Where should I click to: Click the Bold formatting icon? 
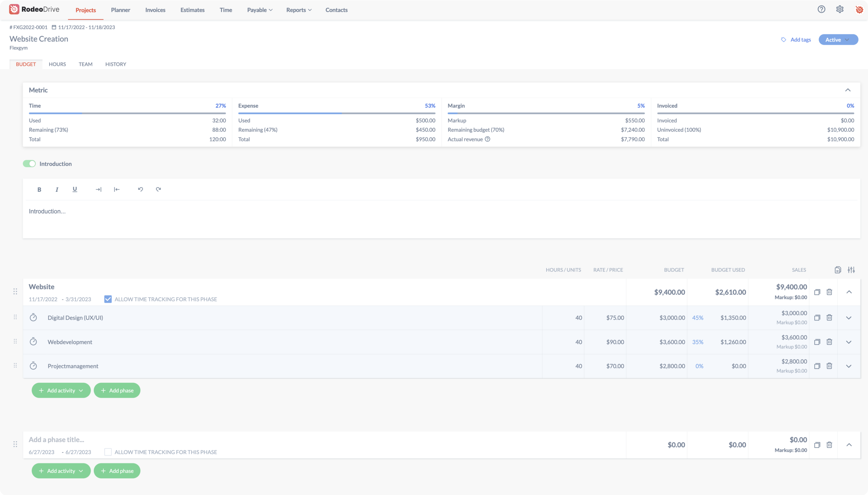[x=39, y=189]
